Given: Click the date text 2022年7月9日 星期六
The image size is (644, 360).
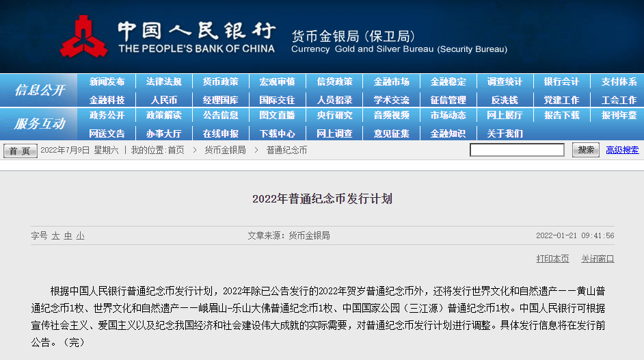Looking at the screenshot, I should click(x=80, y=151).
